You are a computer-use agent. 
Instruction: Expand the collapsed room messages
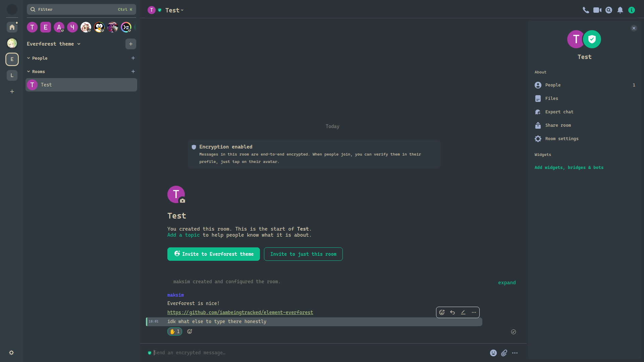tap(507, 283)
